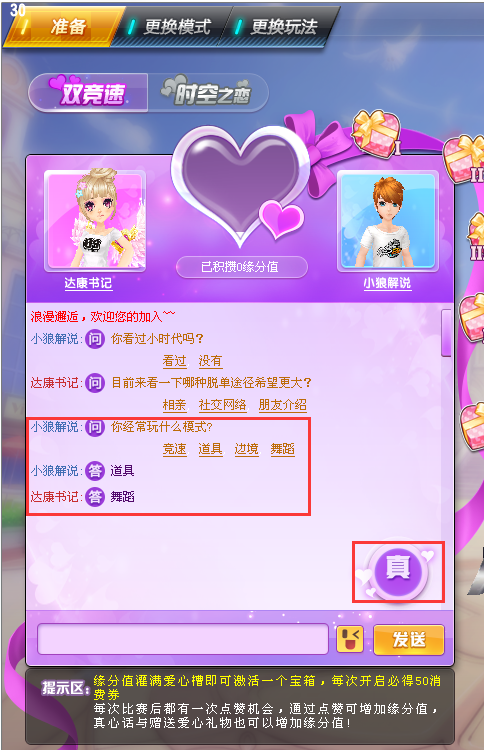The height and width of the screenshot is (750, 484).
Task: Open gift box I on the ribbon
Action: [x=376, y=132]
